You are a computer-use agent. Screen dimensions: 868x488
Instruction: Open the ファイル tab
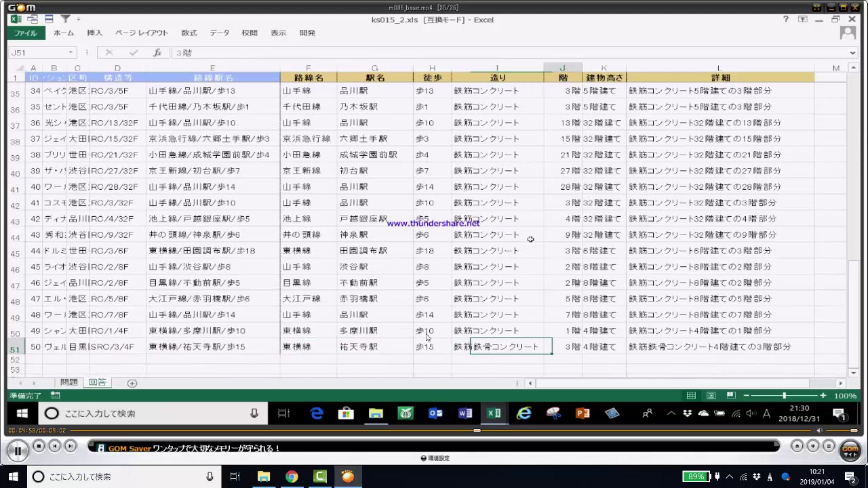[26, 33]
